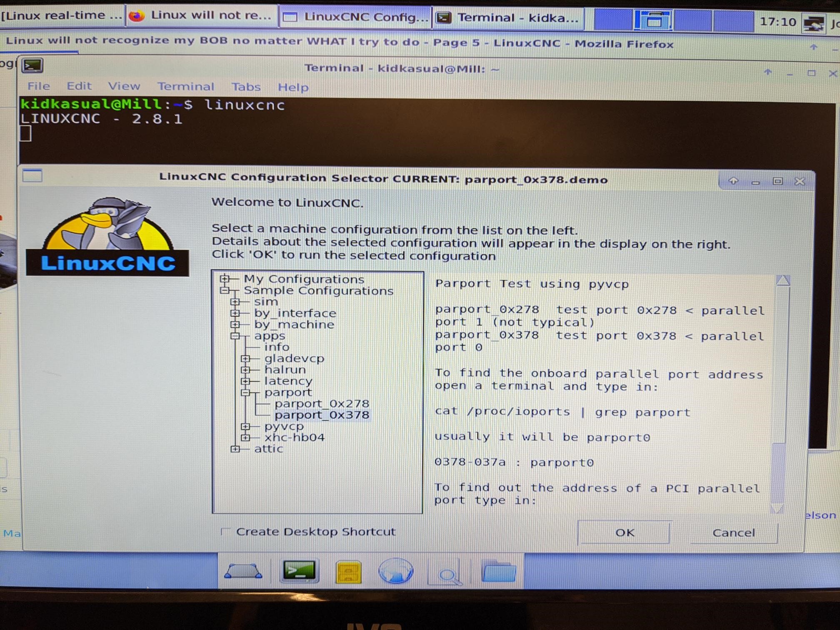This screenshot has height=630, width=840.
Task: Select the attic tree item label
Action: click(269, 449)
